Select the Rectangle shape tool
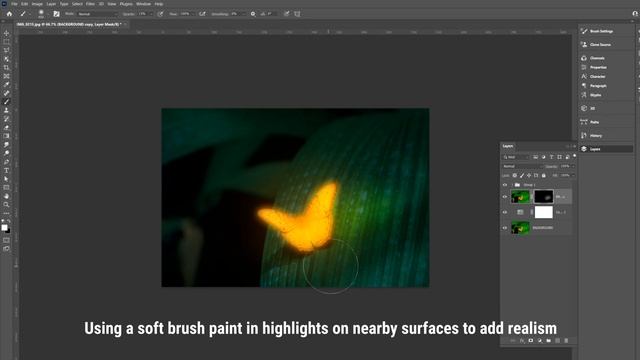Viewport: 640px width, 360px height. pos(6,187)
